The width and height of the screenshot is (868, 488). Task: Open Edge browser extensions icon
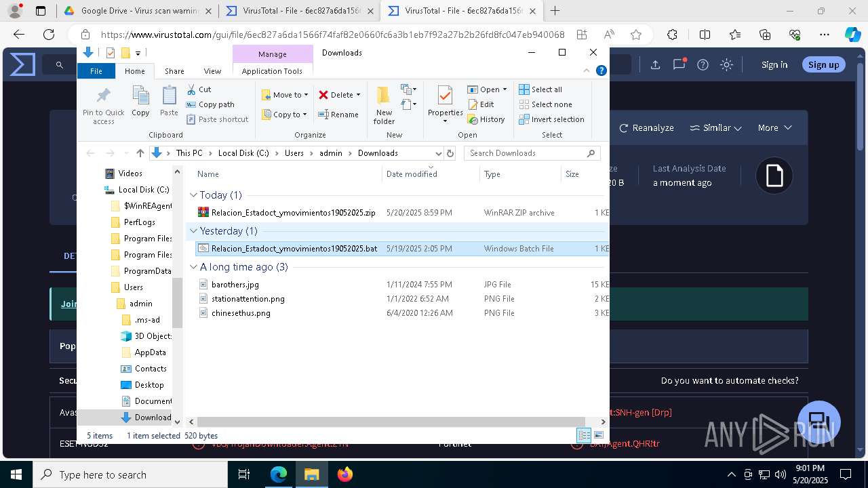672,35
